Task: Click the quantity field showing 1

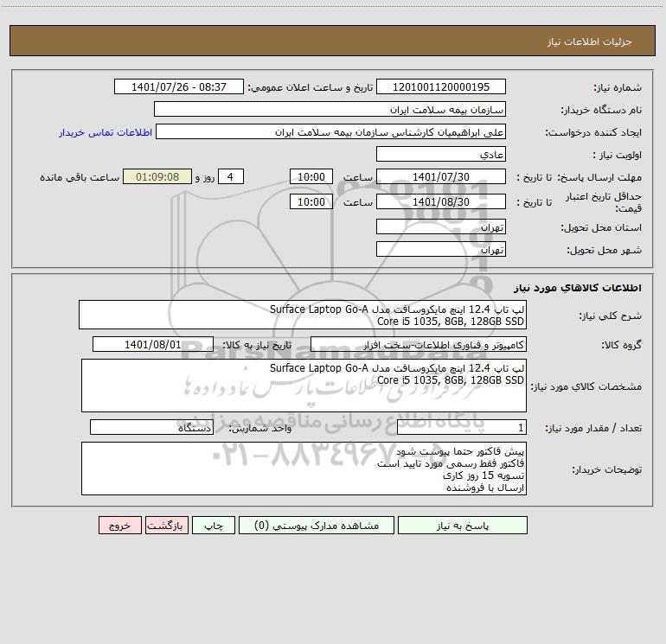Action: pos(462,427)
